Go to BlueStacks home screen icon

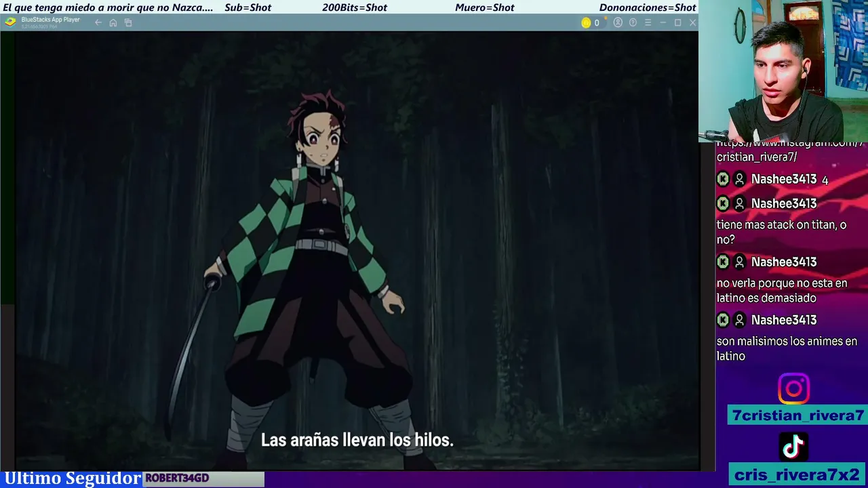click(x=113, y=22)
